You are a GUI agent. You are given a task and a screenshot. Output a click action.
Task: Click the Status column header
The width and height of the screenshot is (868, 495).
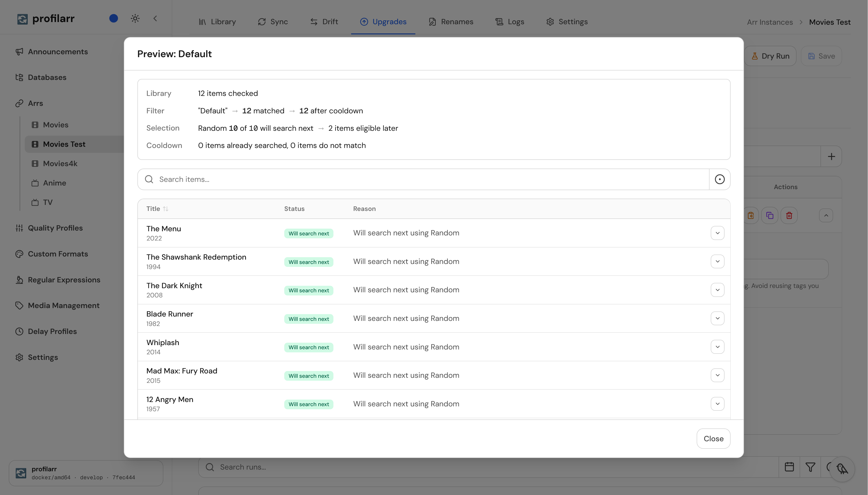[294, 209]
